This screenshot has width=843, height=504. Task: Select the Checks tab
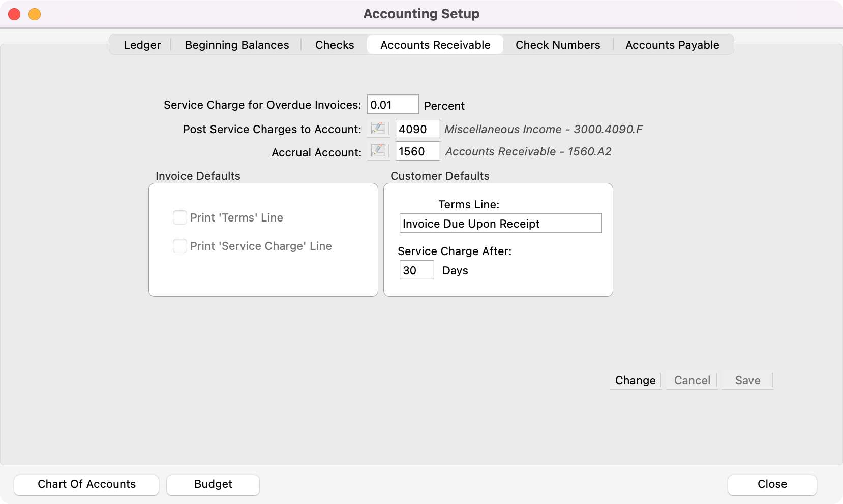pos(335,45)
